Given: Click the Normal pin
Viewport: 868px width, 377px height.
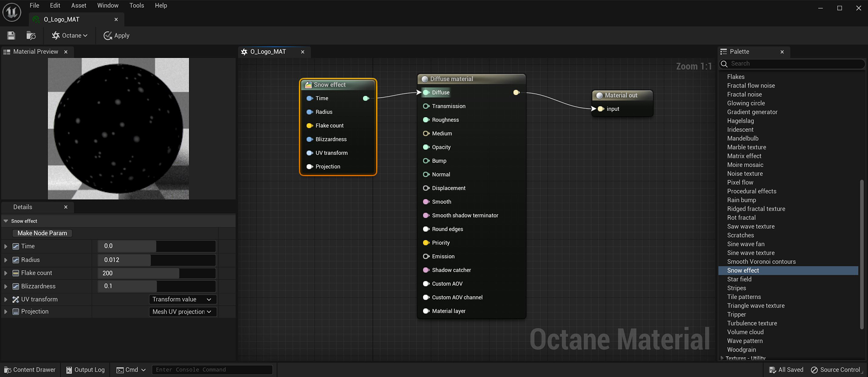Looking at the screenshot, I should coord(426,175).
